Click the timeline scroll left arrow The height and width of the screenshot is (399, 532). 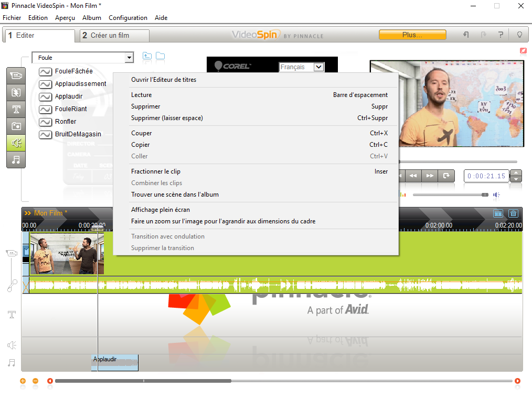pos(50,381)
